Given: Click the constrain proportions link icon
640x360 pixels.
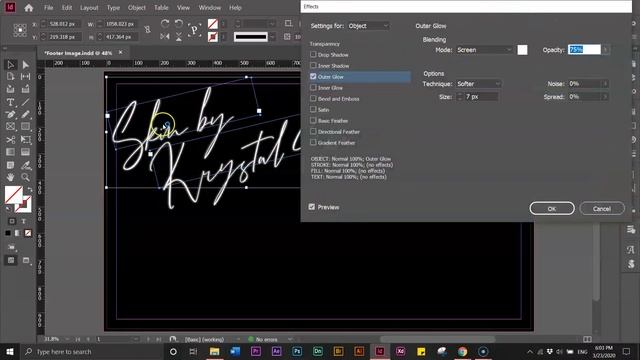Looking at the screenshot, I should tap(147, 30).
